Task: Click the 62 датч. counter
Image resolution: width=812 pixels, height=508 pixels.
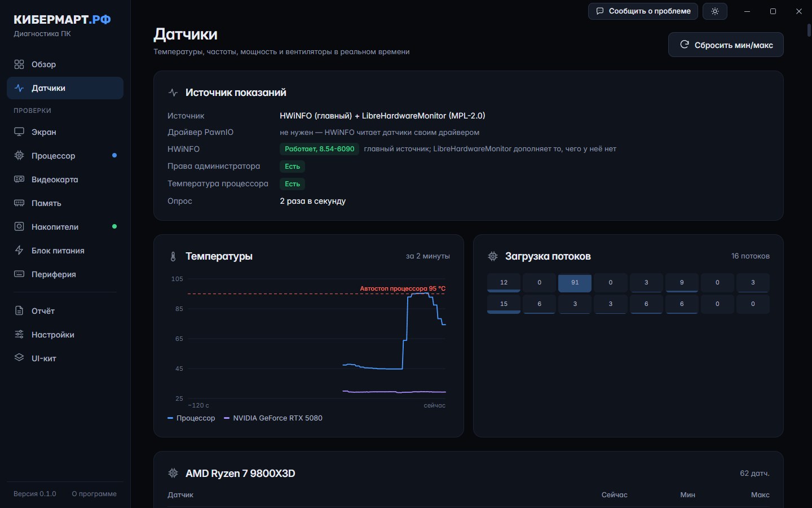Action: click(x=754, y=474)
